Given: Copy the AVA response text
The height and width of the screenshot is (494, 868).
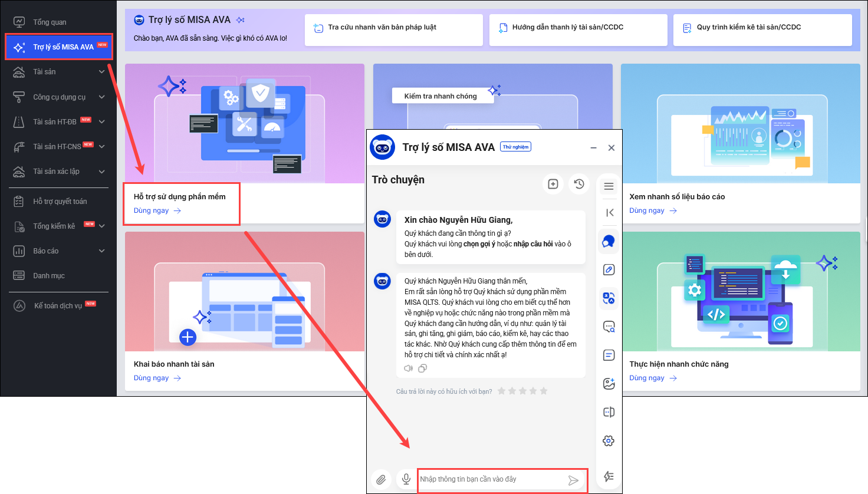Looking at the screenshot, I should click(x=422, y=368).
